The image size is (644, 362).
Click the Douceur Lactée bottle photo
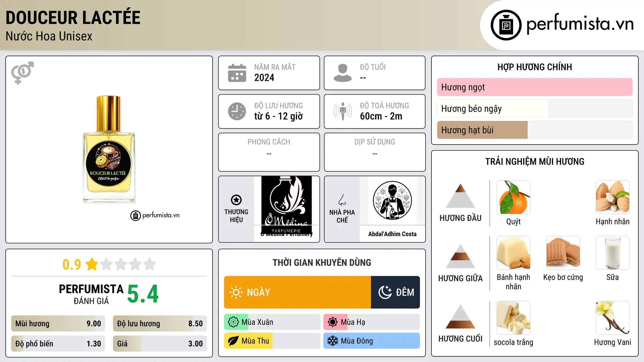[x=109, y=149]
